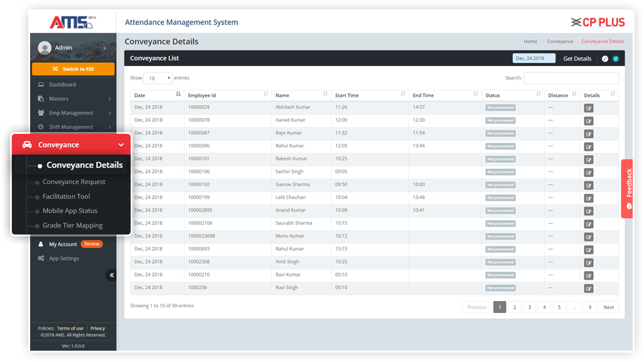This screenshot has height=362, width=644.
Task: Open details icon for Ravi Singh row
Action: [x=589, y=288]
